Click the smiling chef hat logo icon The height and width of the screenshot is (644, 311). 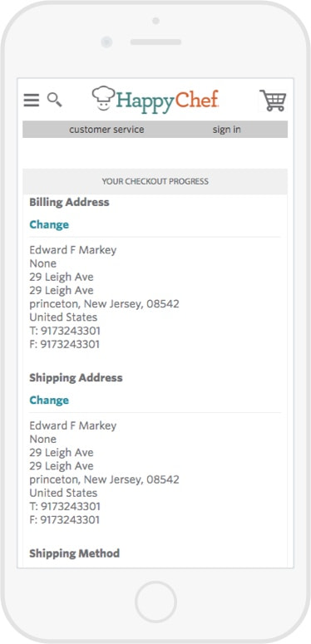(104, 98)
